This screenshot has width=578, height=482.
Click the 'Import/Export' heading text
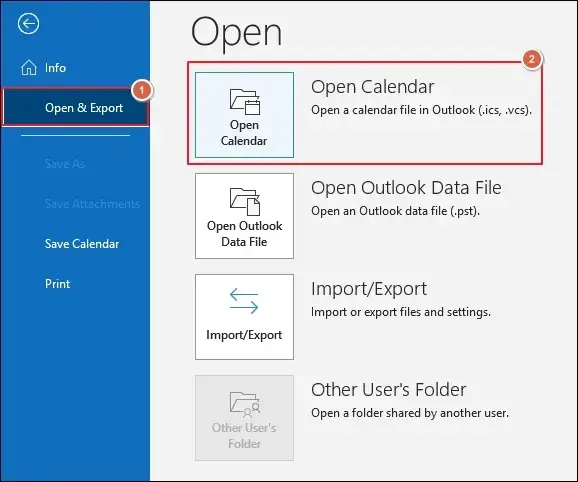click(369, 289)
